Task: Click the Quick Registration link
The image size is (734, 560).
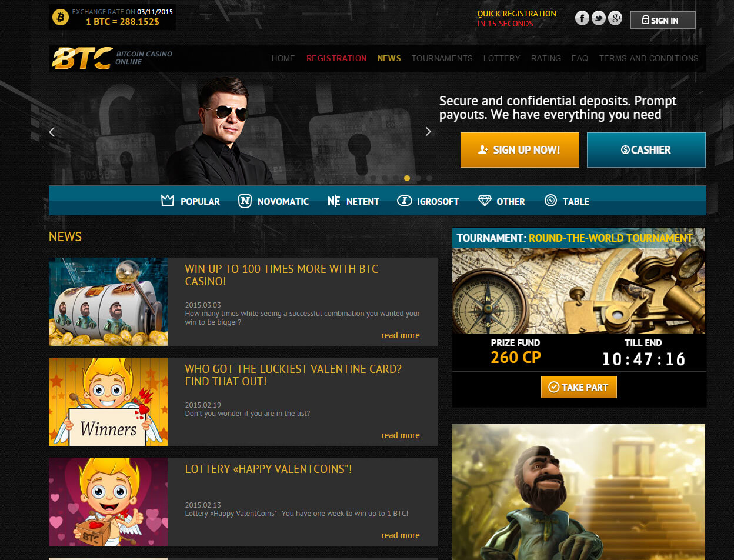Action: point(516,14)
